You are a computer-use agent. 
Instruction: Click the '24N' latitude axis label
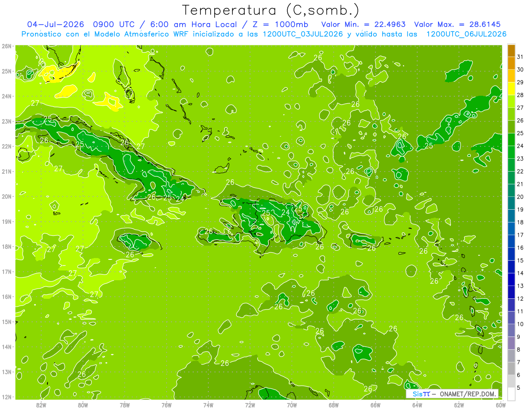point(6,96)
